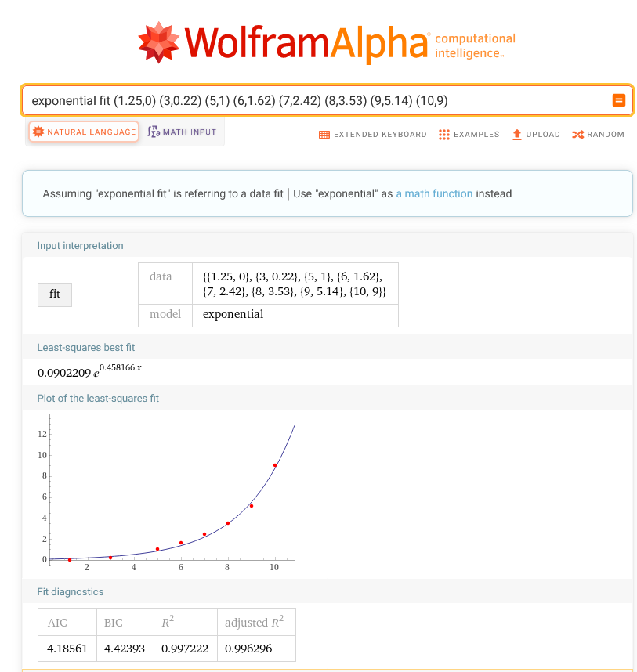The height and width of the screenshot is (672, 637).
Task: Click the AIC value 4.18561
Action: pos(67,649)
